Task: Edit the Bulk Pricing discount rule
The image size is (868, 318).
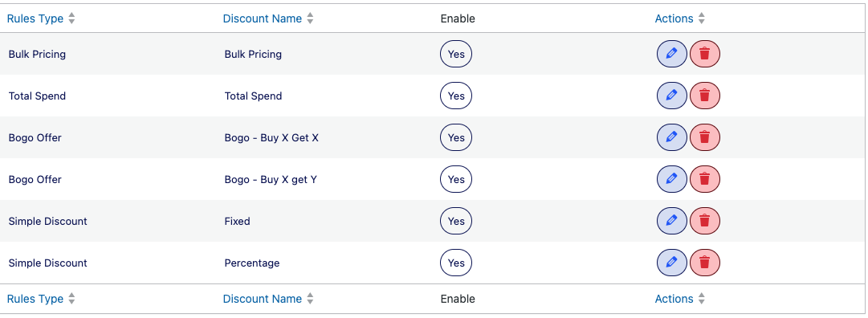Action: 671,54
